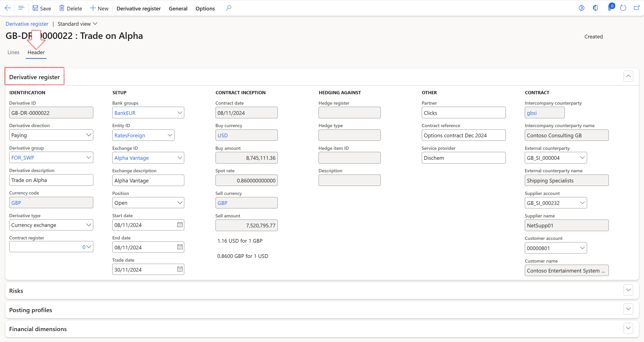Click the Hedge type field

(350, 135)
